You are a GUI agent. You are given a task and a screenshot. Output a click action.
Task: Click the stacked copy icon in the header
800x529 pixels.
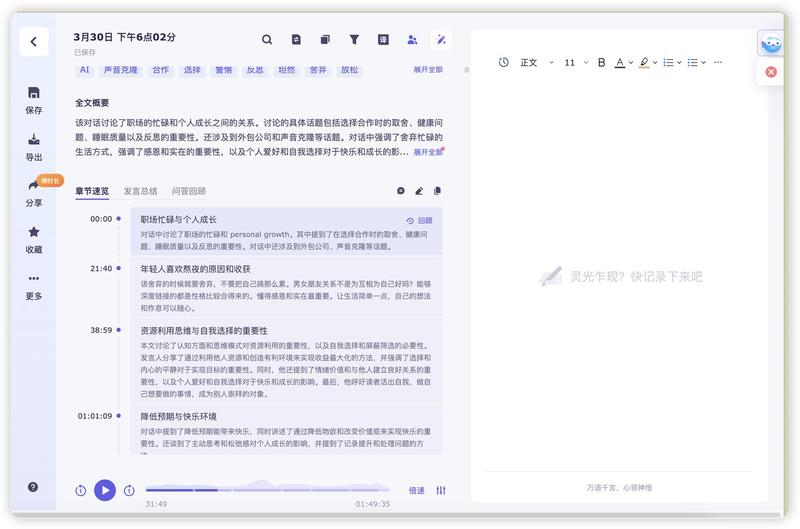[325, 40]
